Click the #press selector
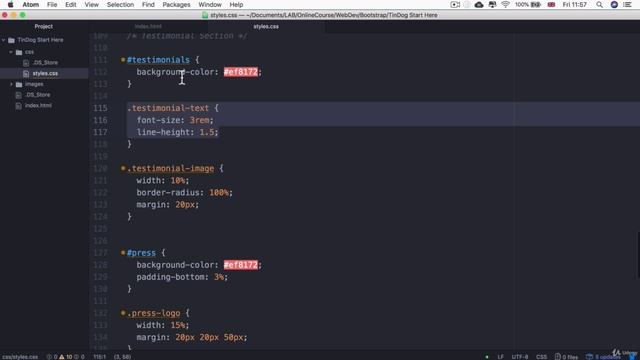The height and width of the screenshot is (360, 640). [x=141, y=253]
